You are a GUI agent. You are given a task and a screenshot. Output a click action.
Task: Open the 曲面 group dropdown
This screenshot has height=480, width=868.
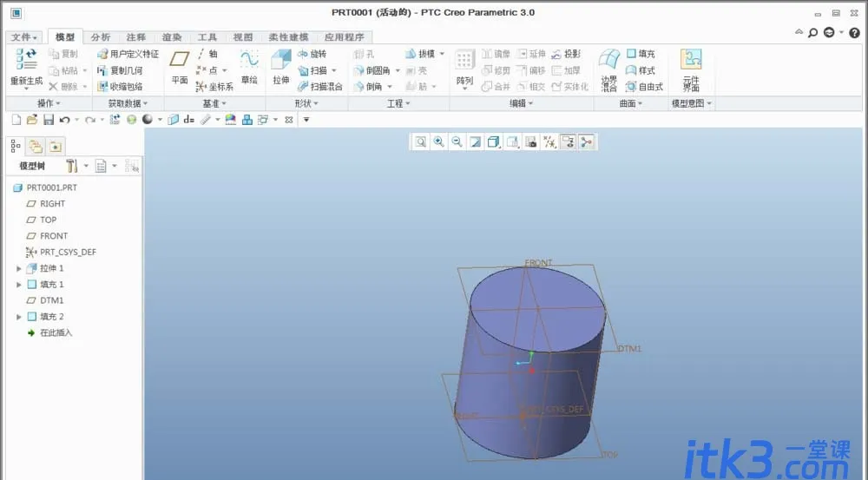click(x=631, y=103)
